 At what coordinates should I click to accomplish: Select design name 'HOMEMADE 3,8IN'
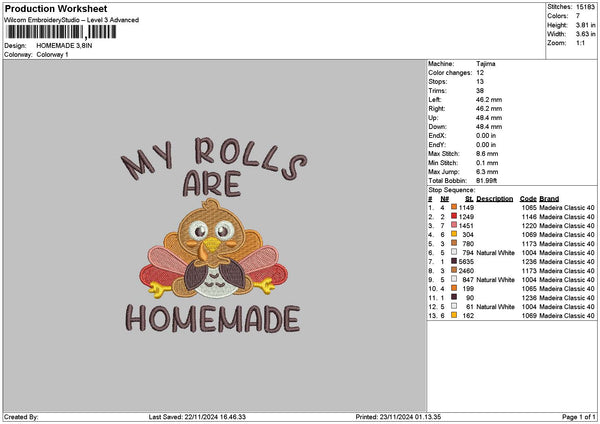tap(64, 46)
